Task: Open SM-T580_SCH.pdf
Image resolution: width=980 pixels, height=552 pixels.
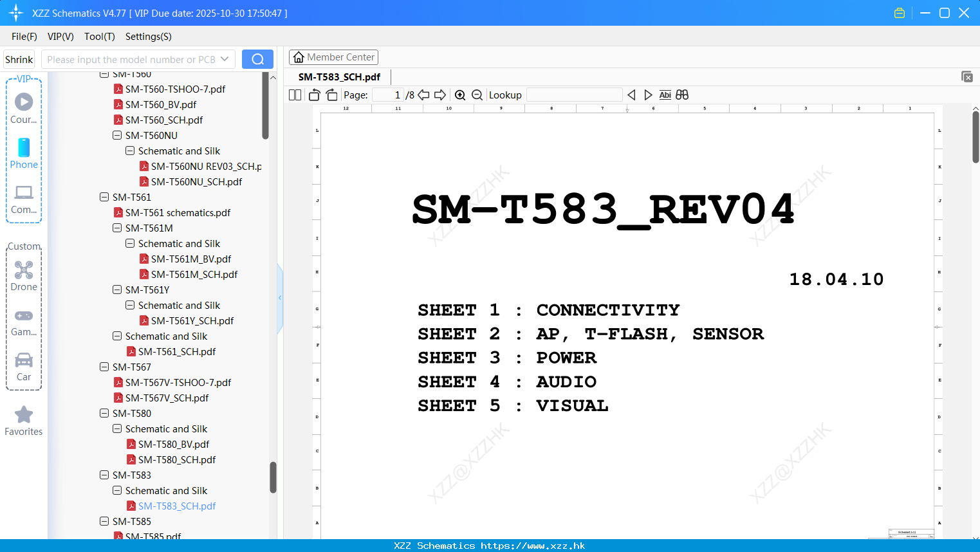Action: point(177,459)
